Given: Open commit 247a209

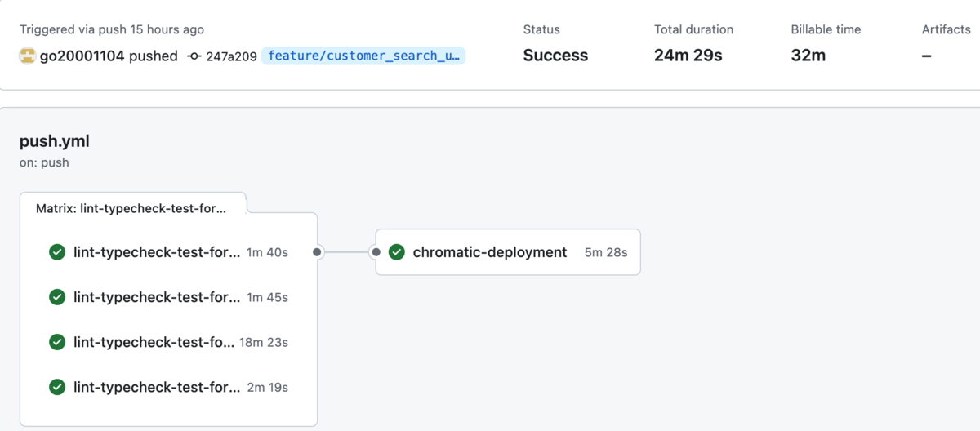Looking at the screenshot, I should (231, 56).
